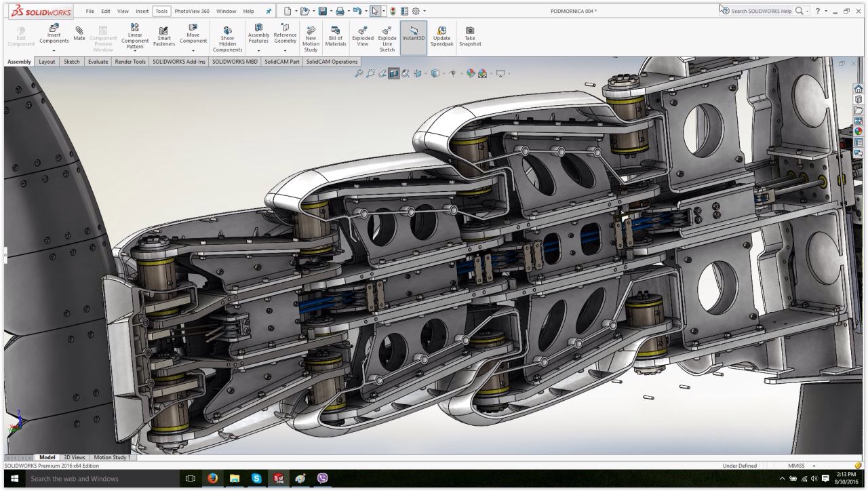
Task: Expand the Options gear dropdown arrow
Action: tap(425, 11)
